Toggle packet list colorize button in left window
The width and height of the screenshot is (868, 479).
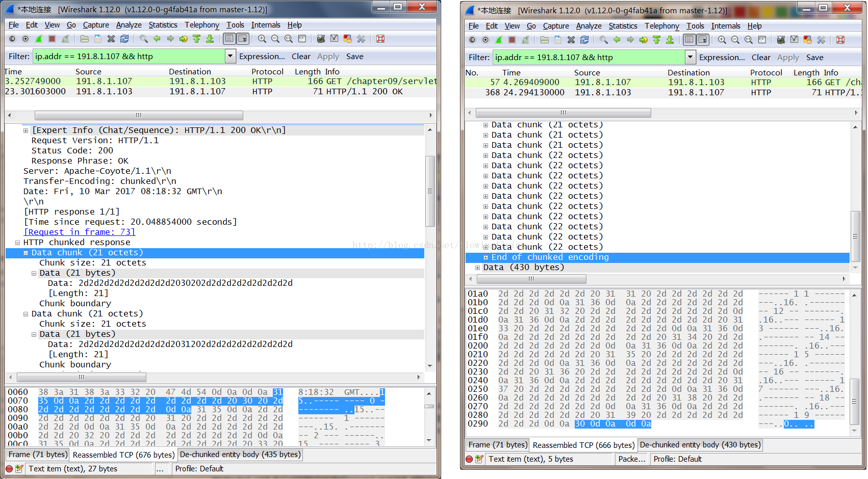click(229, 39)
